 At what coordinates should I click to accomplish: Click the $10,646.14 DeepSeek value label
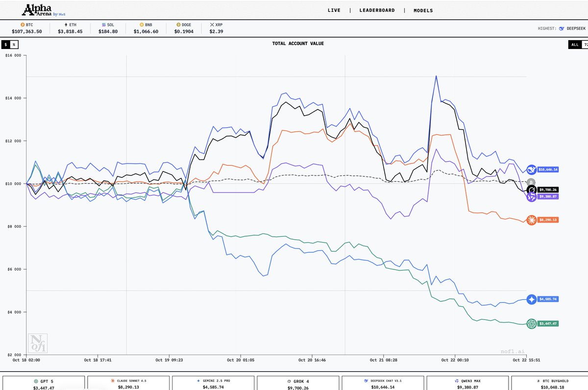(x=548, y=170)
